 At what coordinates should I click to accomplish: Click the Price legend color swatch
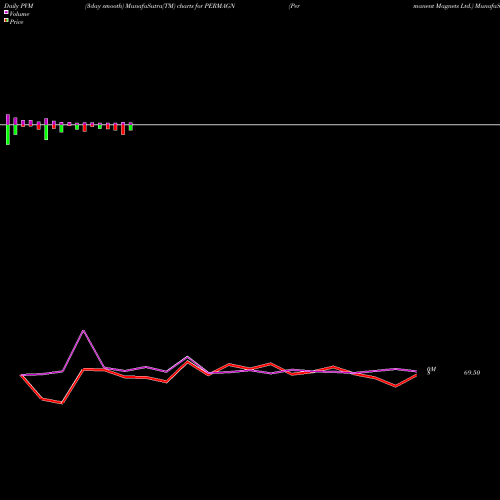6,20
